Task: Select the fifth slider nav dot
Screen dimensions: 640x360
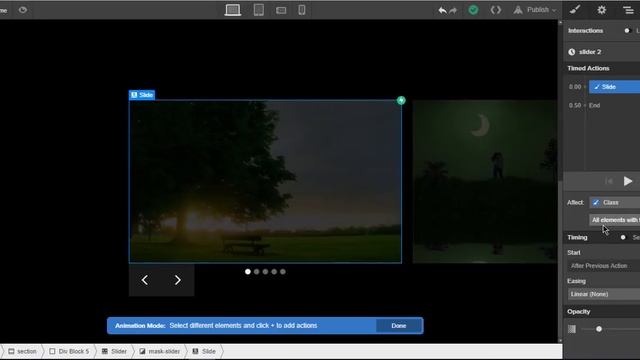Action: (283, 271)
